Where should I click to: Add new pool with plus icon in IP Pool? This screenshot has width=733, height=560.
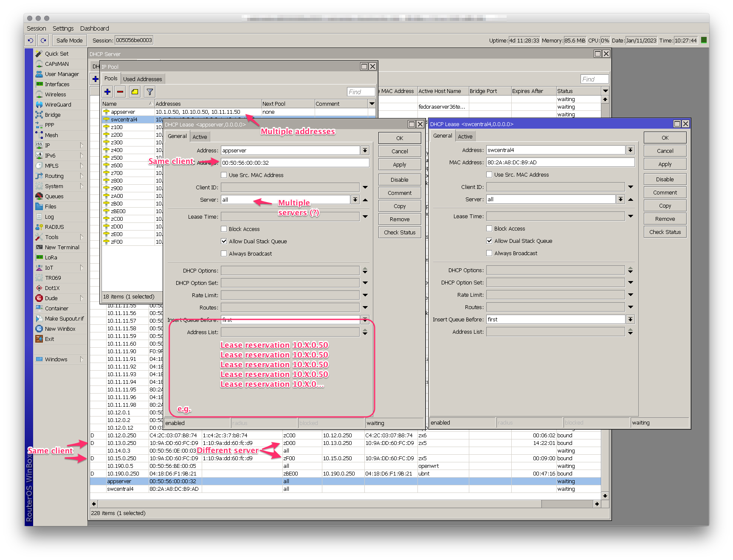(x=107, y=92)
